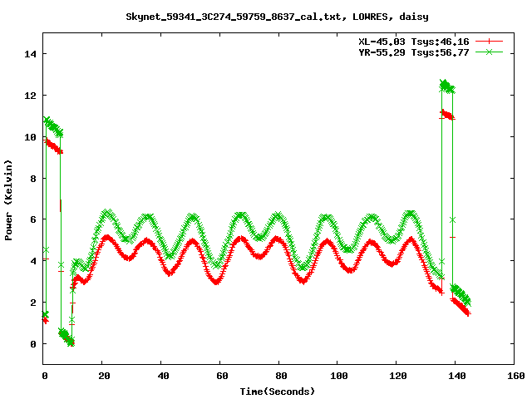Viewport: 532px width, 399px height.
Task: Click the y-axis tick label 8
Action: pyautogui.click(x=33, y=179)
